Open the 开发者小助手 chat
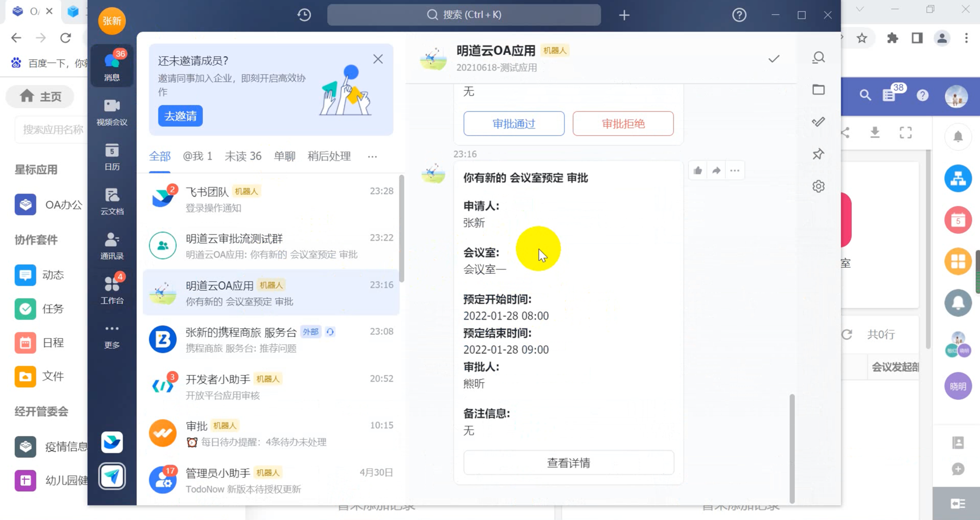 [271, 386]
